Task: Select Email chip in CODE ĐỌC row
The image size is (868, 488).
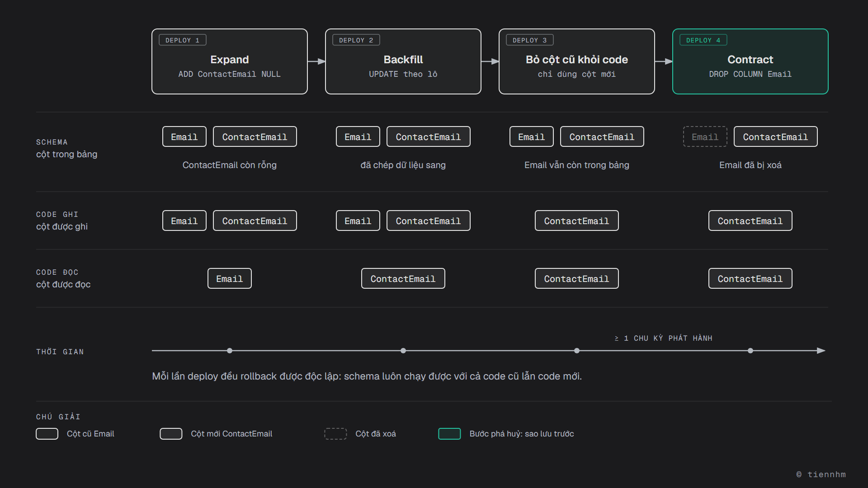Action: pyautogui.click(x=230, y=278)
